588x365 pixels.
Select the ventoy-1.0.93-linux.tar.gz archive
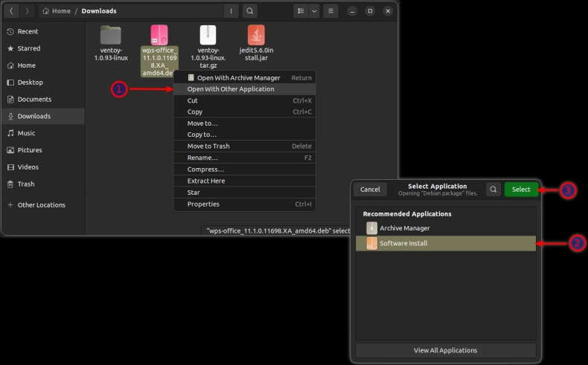[x=208, y=35]
